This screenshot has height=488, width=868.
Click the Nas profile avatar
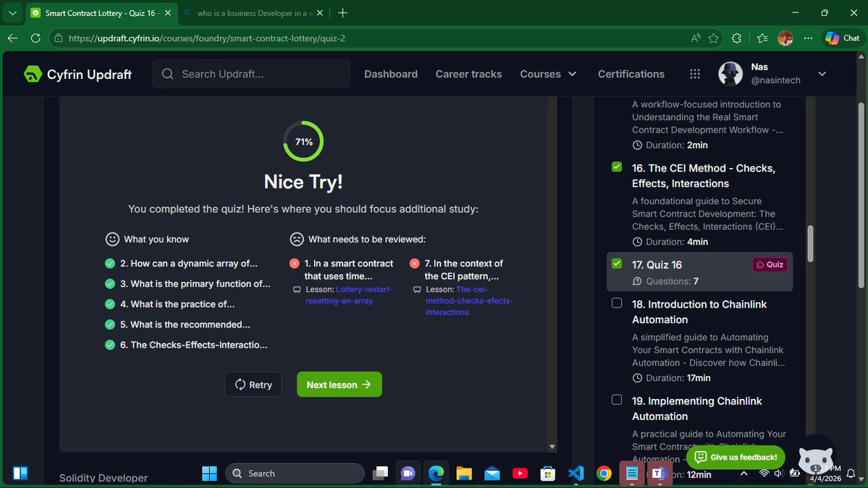click(x=730, y=74)
